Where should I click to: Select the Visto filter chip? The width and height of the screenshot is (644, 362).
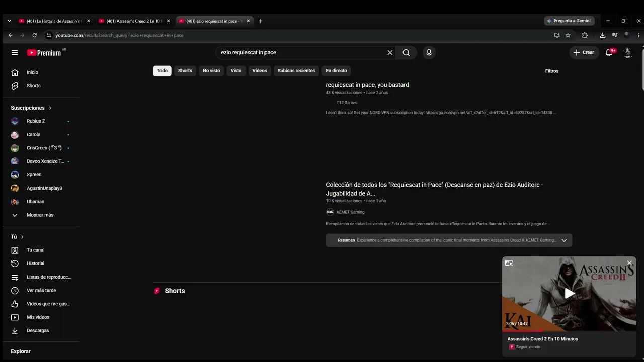[x=236, y=71]
